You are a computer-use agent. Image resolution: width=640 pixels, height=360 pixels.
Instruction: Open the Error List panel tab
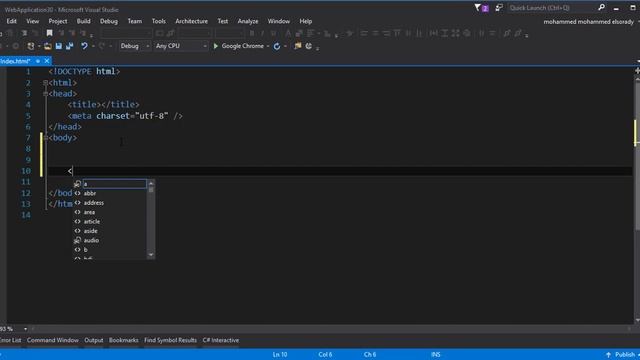11,340
